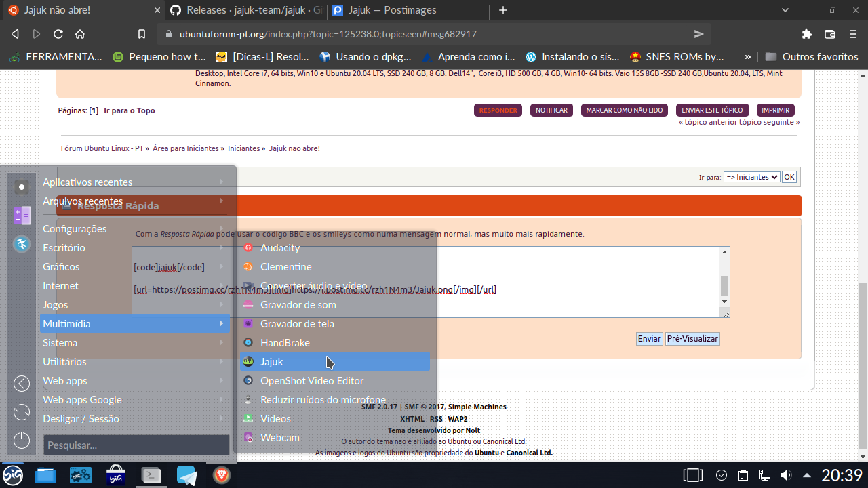
Task: Show more bookmarks chevron
Action: pos(747,57)
